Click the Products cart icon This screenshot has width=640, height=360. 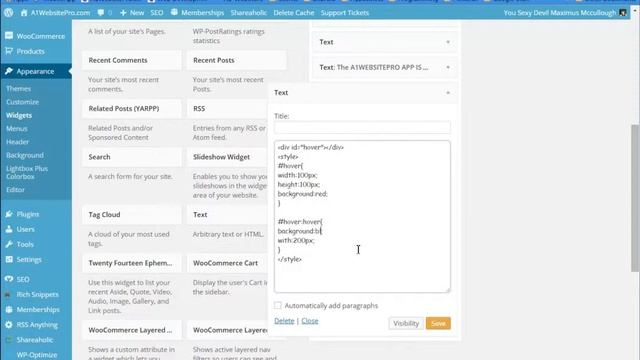(x=9, y=51)
